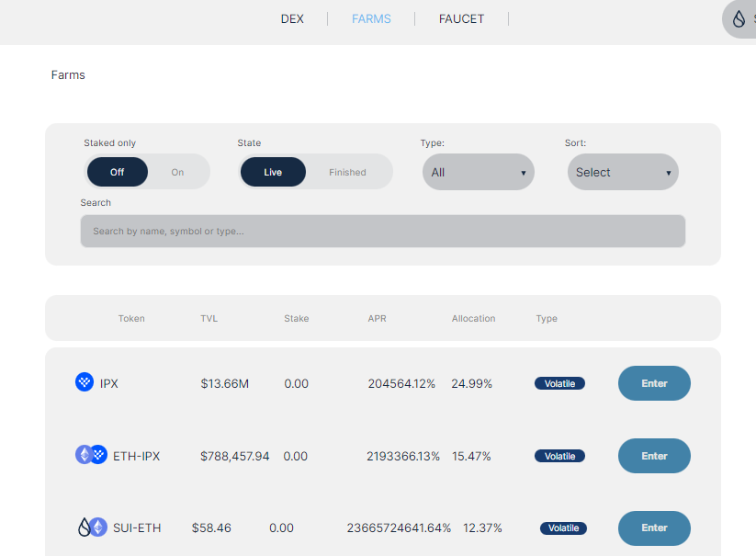Turn Staked only On
This screenshot has height=556, width=756.
177,172
